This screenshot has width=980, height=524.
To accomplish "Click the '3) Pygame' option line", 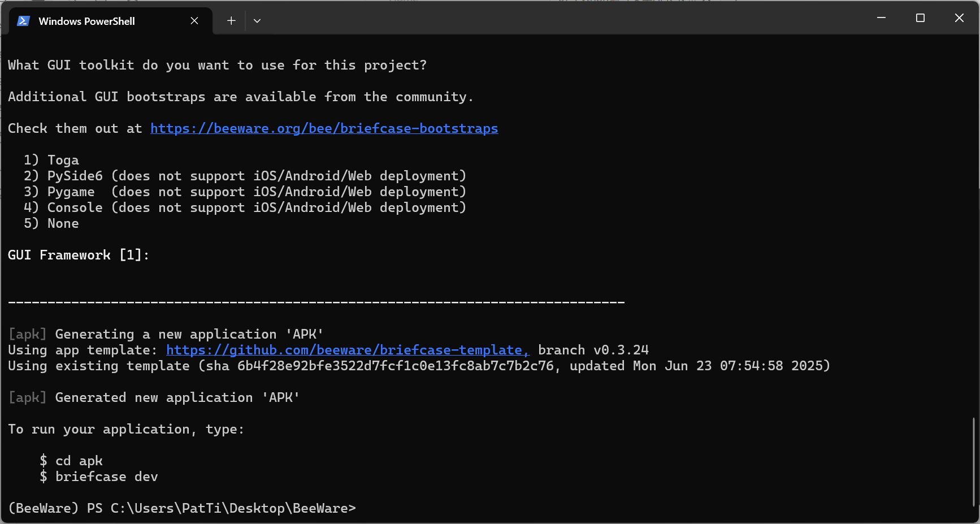I will [x=245, y=192].
